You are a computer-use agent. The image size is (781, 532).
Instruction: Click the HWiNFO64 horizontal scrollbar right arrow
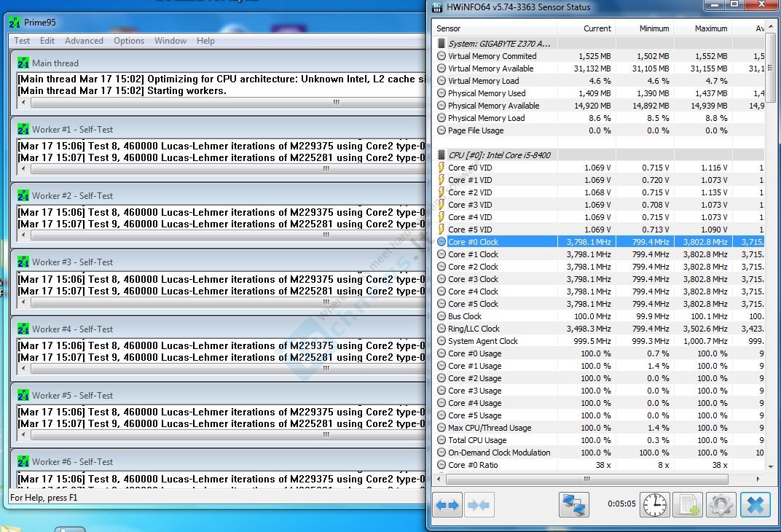pos(758,479)
